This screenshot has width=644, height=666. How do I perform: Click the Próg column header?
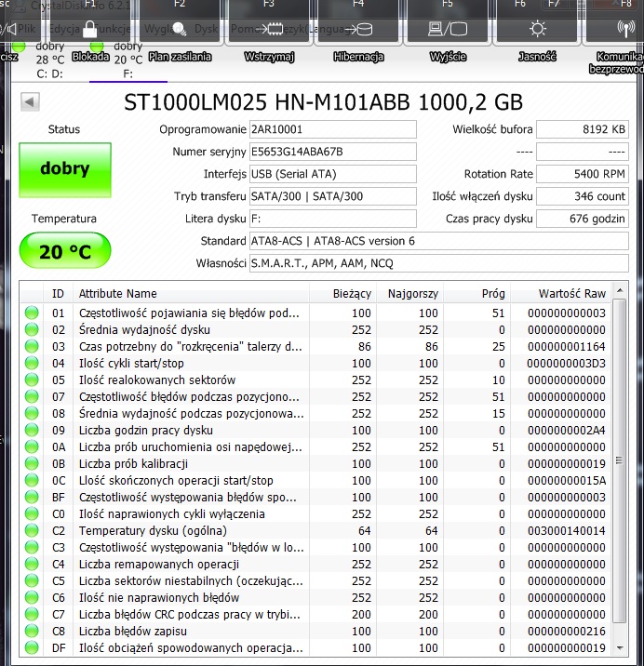pyautogui.click(x=476, y=294)
